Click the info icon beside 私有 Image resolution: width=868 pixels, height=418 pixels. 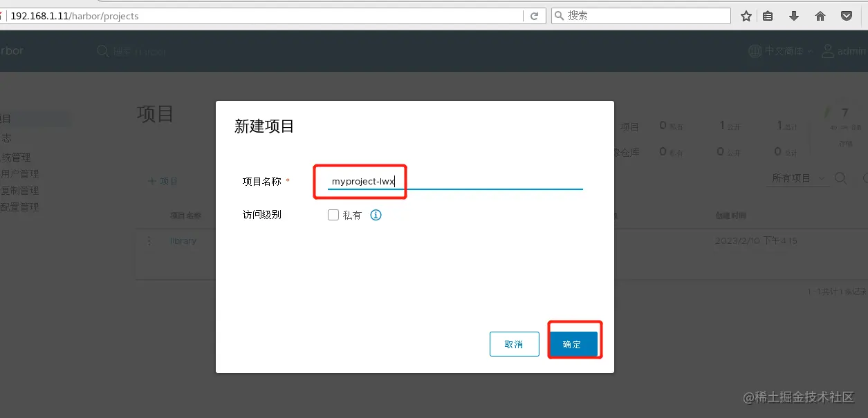376,215
